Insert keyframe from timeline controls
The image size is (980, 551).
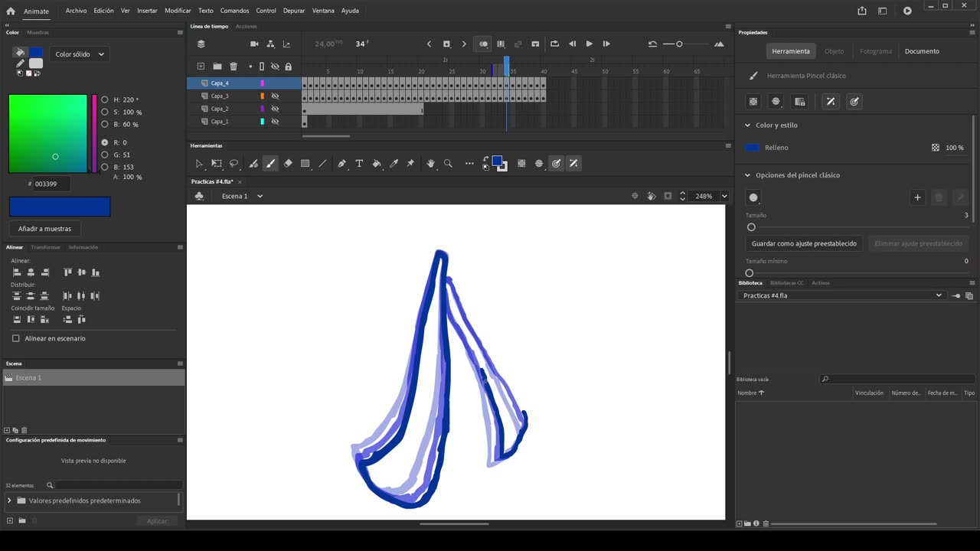point(446,44)
